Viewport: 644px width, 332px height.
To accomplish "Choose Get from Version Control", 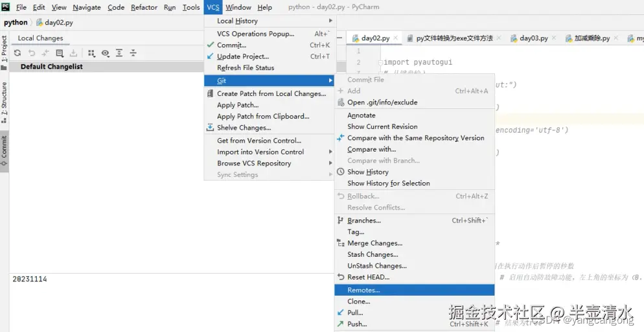I will 270,141.
